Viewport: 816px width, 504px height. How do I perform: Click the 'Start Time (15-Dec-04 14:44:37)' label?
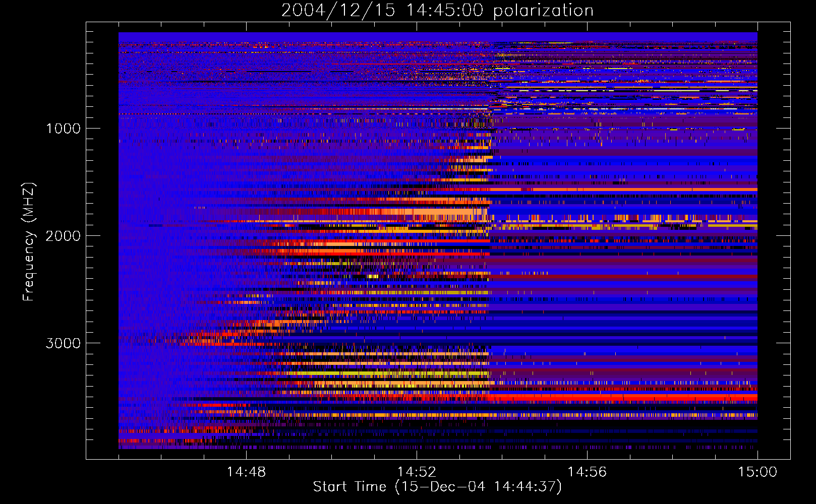coord(437,487)
